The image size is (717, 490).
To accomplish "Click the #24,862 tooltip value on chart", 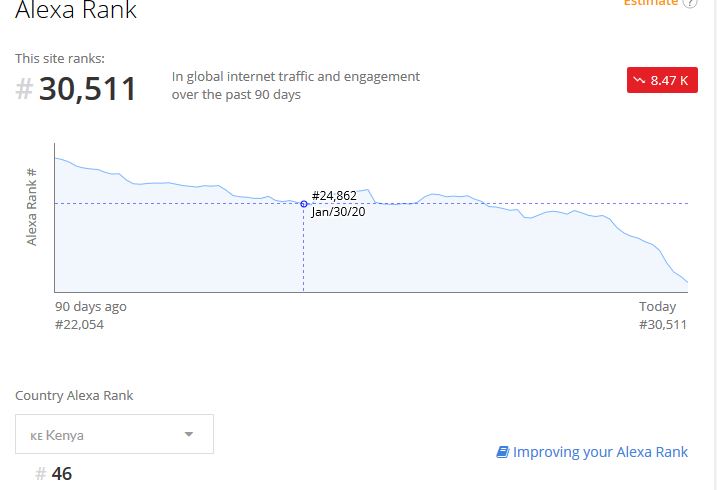I will tap(334, 196).
